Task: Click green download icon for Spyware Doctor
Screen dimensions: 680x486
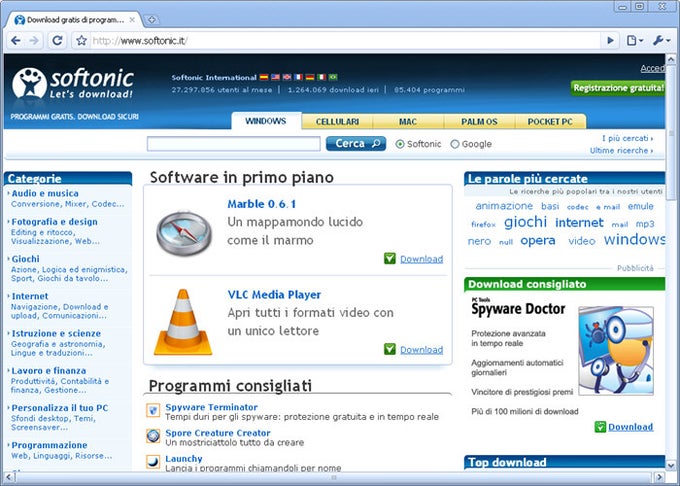Action: pos(600,427)
